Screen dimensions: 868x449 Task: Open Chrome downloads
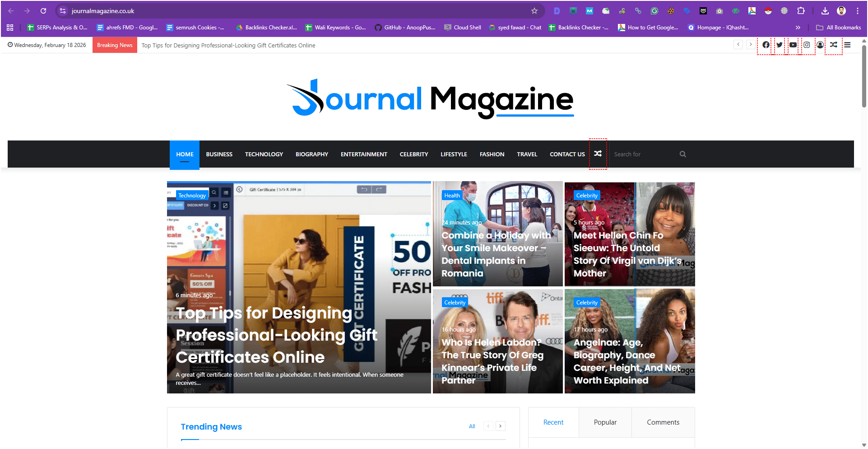(x=825, y=11)
